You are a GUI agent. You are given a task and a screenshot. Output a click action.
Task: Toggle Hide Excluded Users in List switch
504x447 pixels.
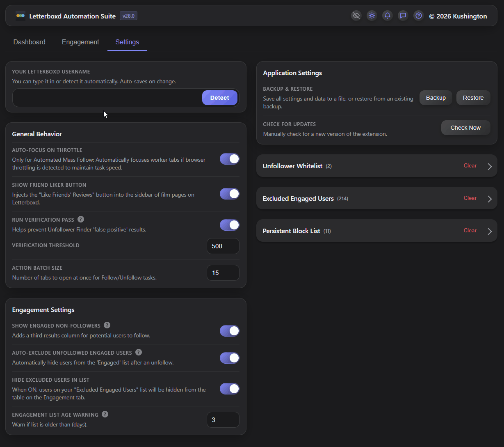[230, 389]
